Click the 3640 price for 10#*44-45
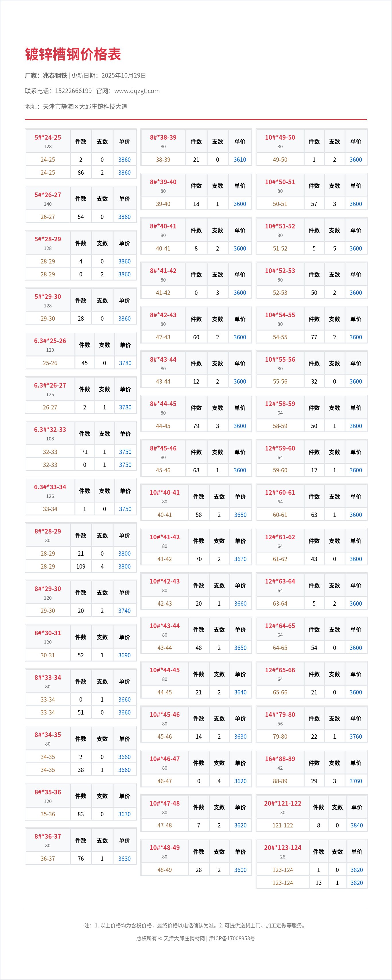This screenshot has width=392, height=980. (240, 692)
